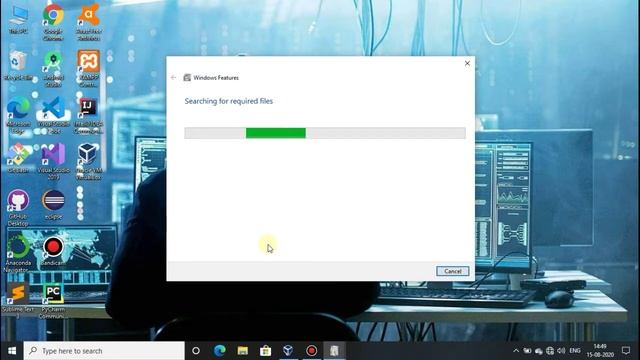640x360 pixels.
Task: Switch to Bandicam on the taskbar
Action: (x=311, y=351)
